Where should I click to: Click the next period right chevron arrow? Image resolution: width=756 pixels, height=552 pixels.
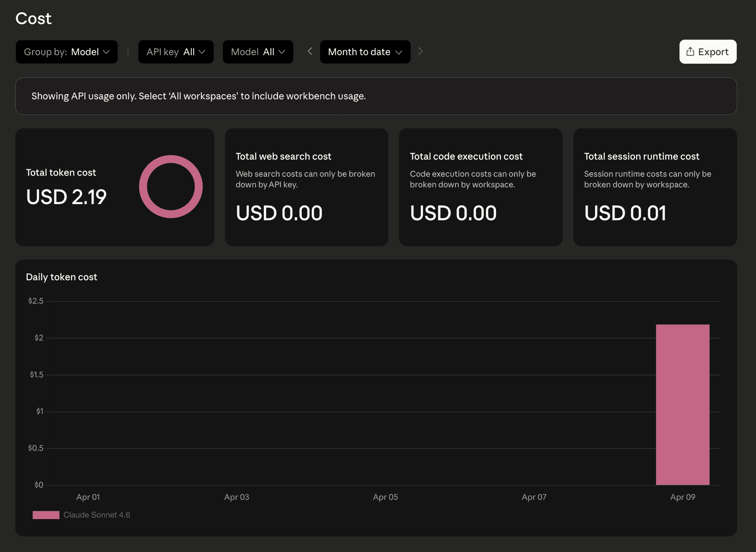(420, 51)
